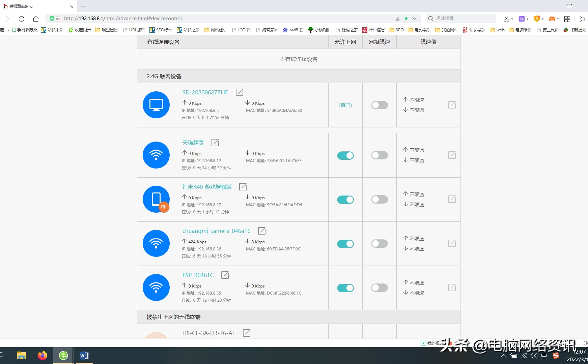The image size is (588, 364).
Task: Click the ESP_96461C device name link
Action: point(198,275)
